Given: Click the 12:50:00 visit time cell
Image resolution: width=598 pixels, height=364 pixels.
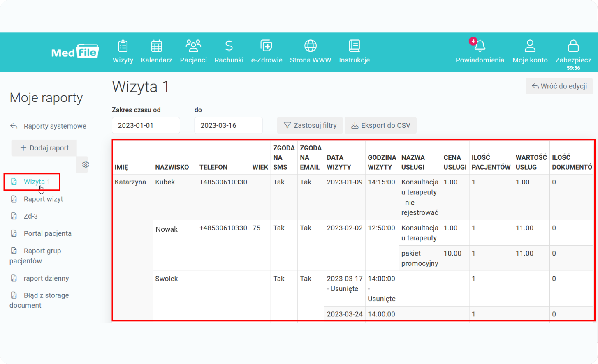Looking at the screenshot, I should tap(381, 228).
